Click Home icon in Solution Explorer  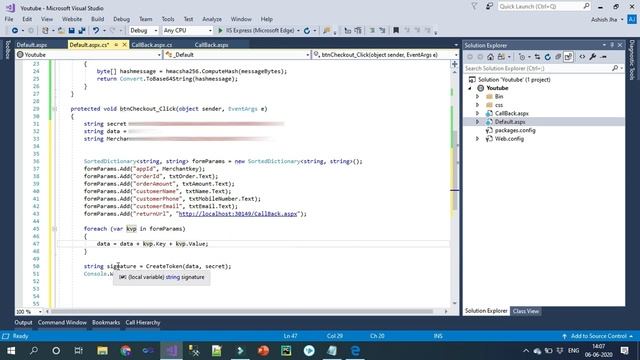pyautogui.click(x=490, y=57)
